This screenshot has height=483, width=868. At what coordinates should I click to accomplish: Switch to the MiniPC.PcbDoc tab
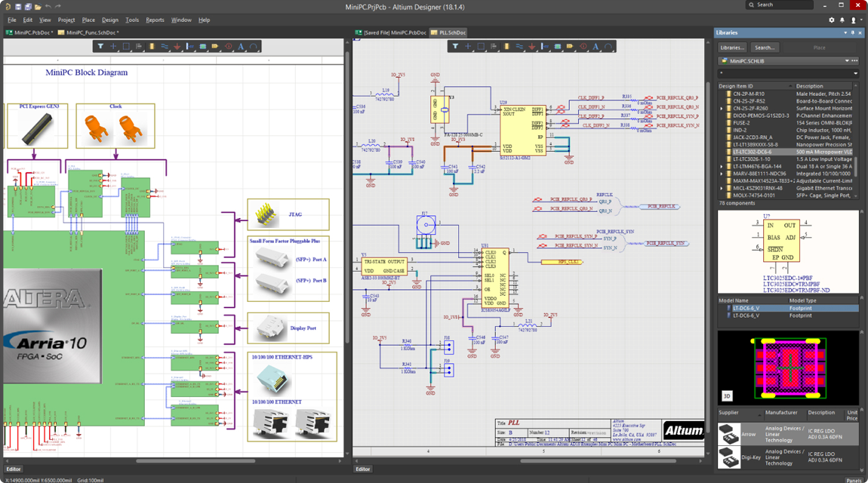pos(30,32)
